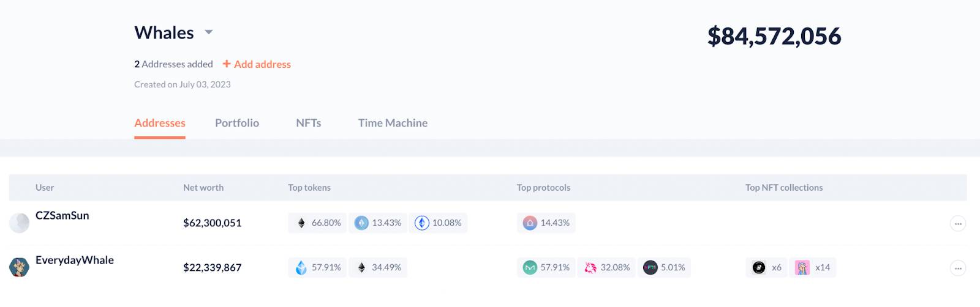The width and height of the screenshot is (980, 307).
Task: Click the 32.08% Uniswap protocol chip
Action: [x=606, y=267]
